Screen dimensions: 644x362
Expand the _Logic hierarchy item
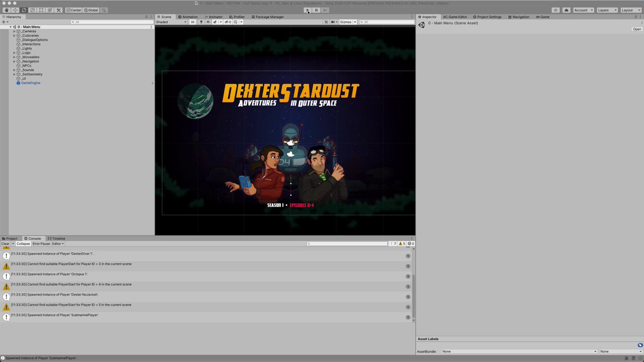point(14,53)
